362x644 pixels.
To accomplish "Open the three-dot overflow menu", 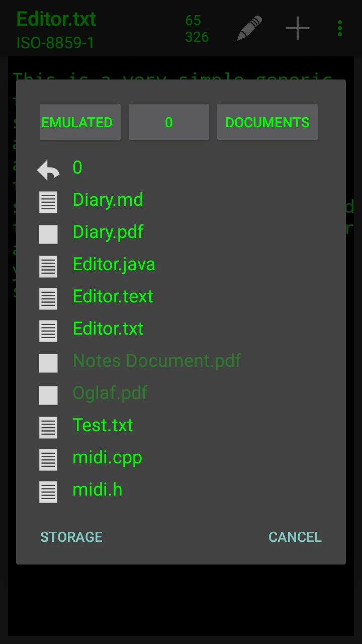I will click(340, 28).
